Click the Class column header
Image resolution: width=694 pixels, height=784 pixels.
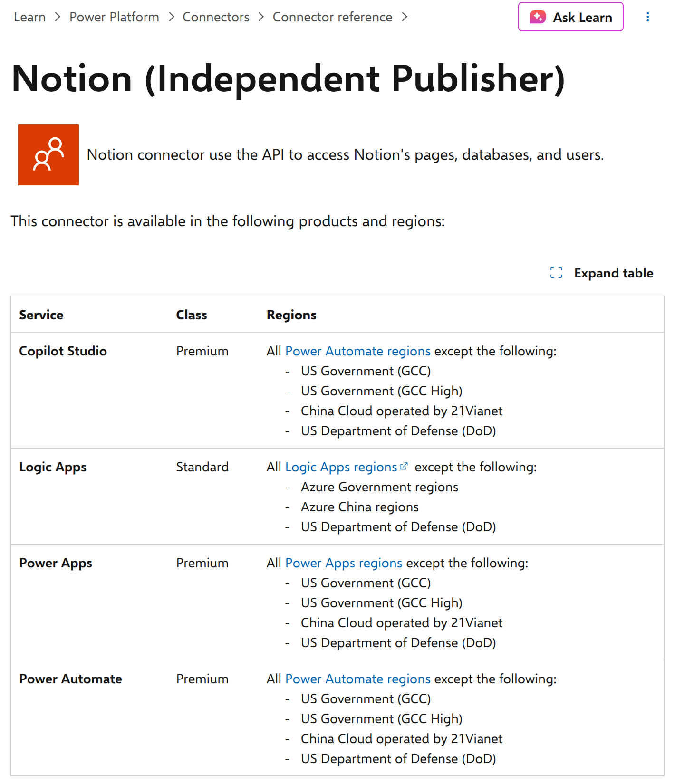coord(192,315)
